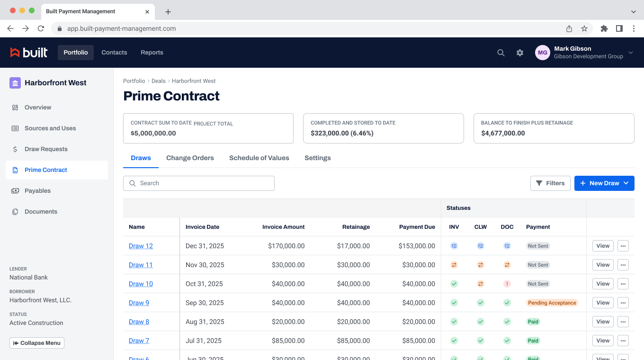Open Draw 11 link
The width and height of the screenshot is (644, 360).
(x=141, y=265)
